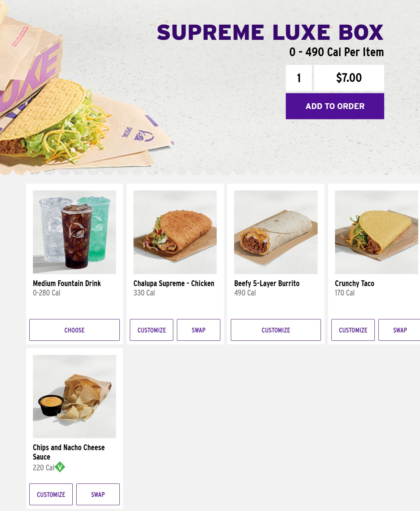This screenshot has height=511, width=420.
Task: Click the Medium Fountain Drink title
Action: (67, 284)
